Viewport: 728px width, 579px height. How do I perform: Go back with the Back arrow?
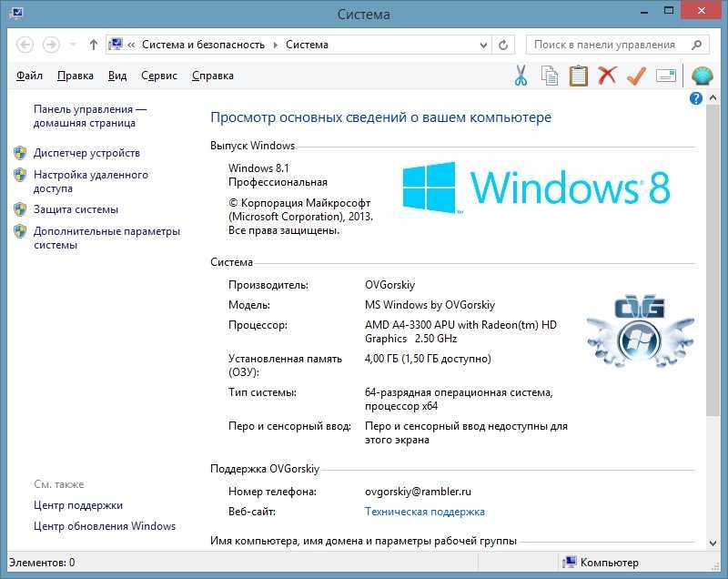point(25,45)
